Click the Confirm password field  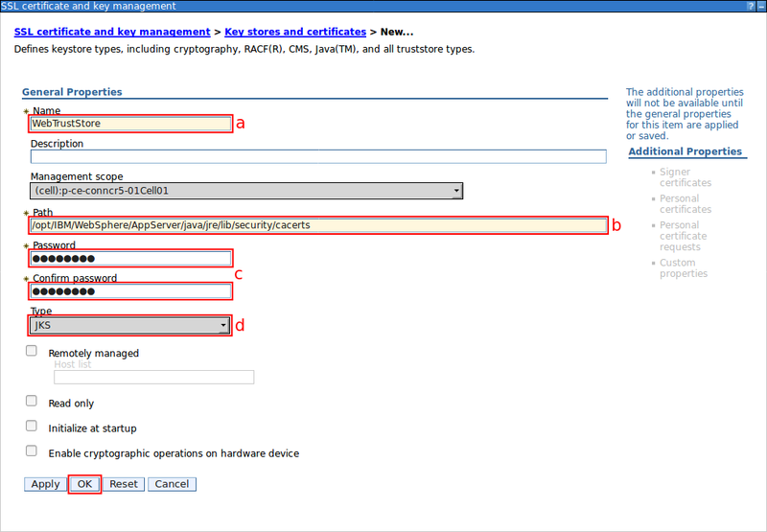point(130,291)
